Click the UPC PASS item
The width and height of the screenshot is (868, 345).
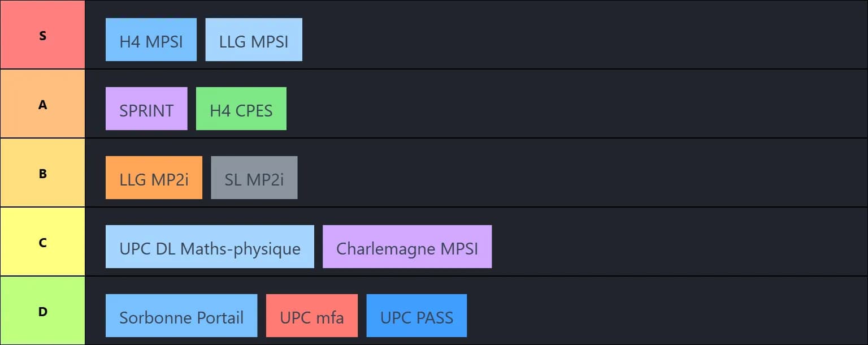(416, 316)
